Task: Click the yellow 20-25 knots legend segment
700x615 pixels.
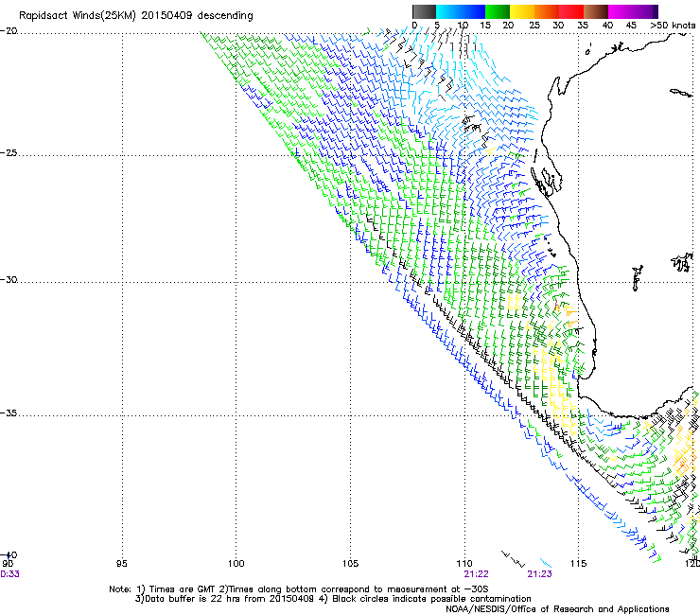Action: [522, 11]
